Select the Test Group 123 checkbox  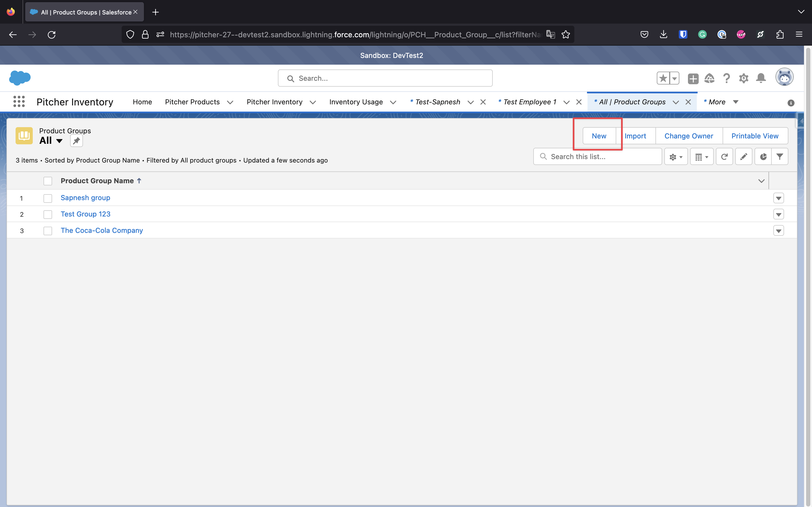[x=48, y=214]
